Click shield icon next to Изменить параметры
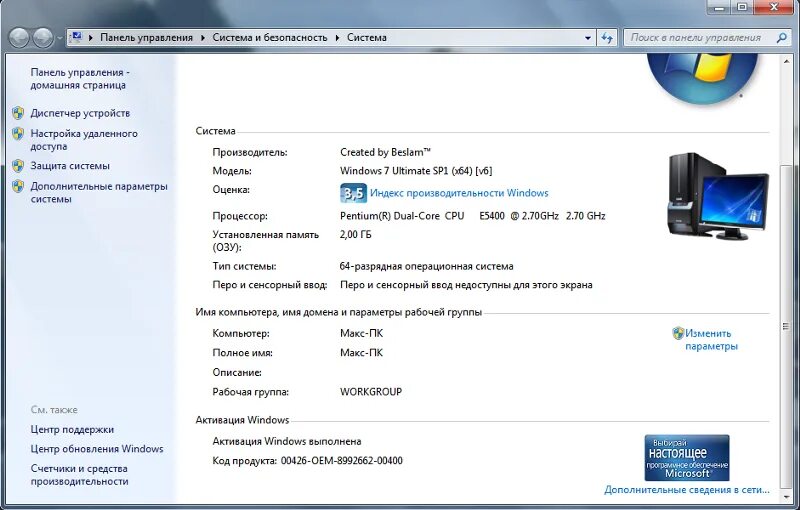This screenshot has height=510, width=800. [x=678, y=334]
